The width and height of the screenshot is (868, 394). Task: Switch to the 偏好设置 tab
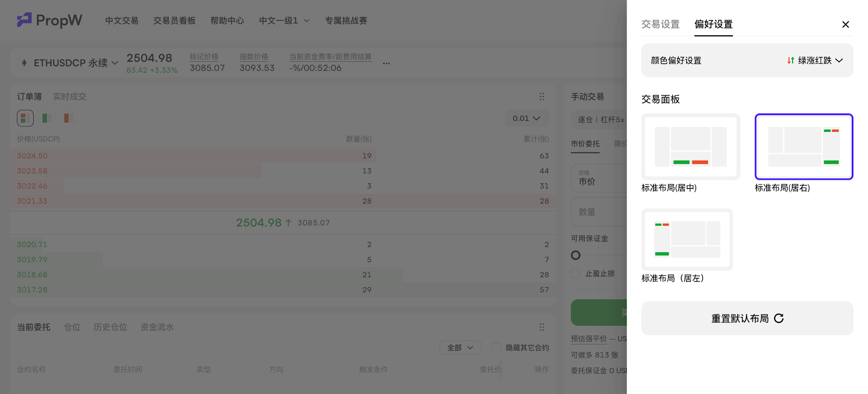[x=713, y=24]
